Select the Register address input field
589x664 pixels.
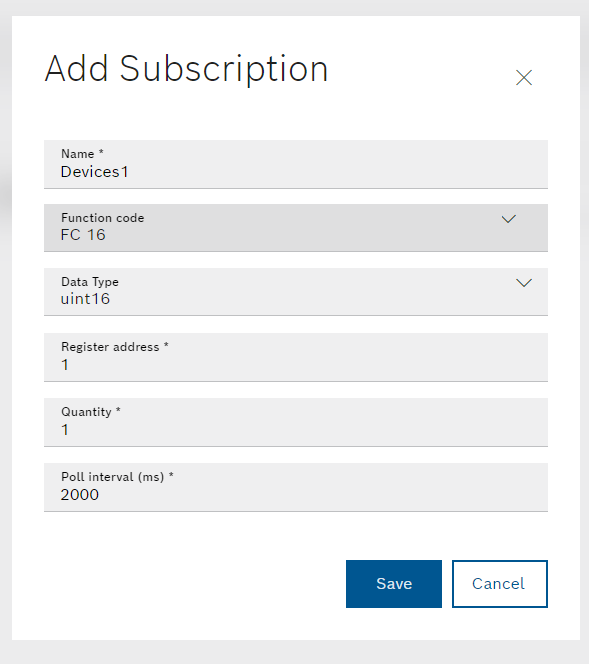[296, 357]
